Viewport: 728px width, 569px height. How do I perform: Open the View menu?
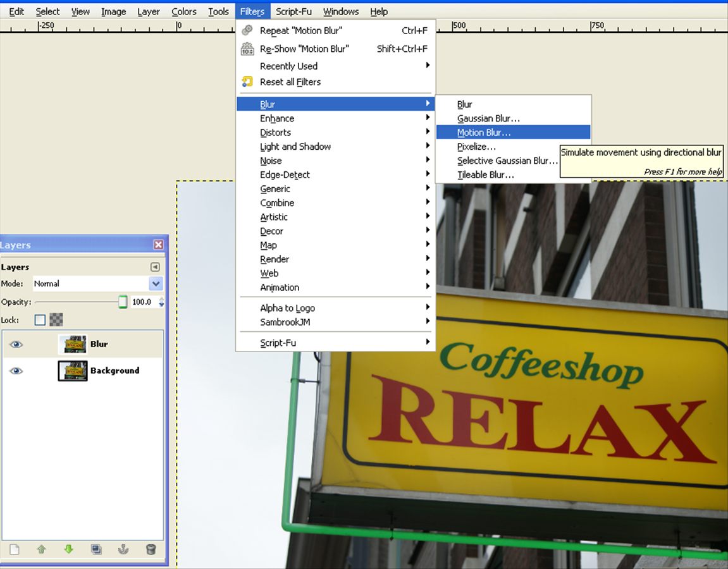(80, 11)
